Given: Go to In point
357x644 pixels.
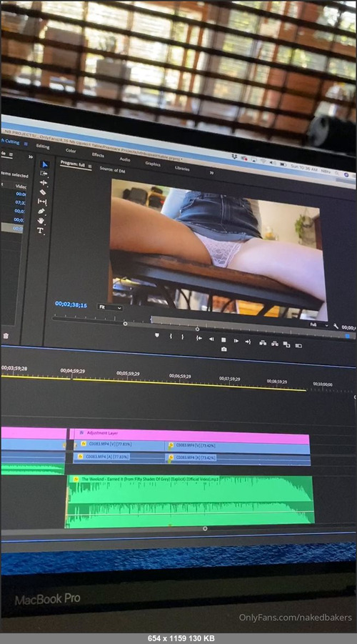Looking at the screenshot, I should [199, 338].
